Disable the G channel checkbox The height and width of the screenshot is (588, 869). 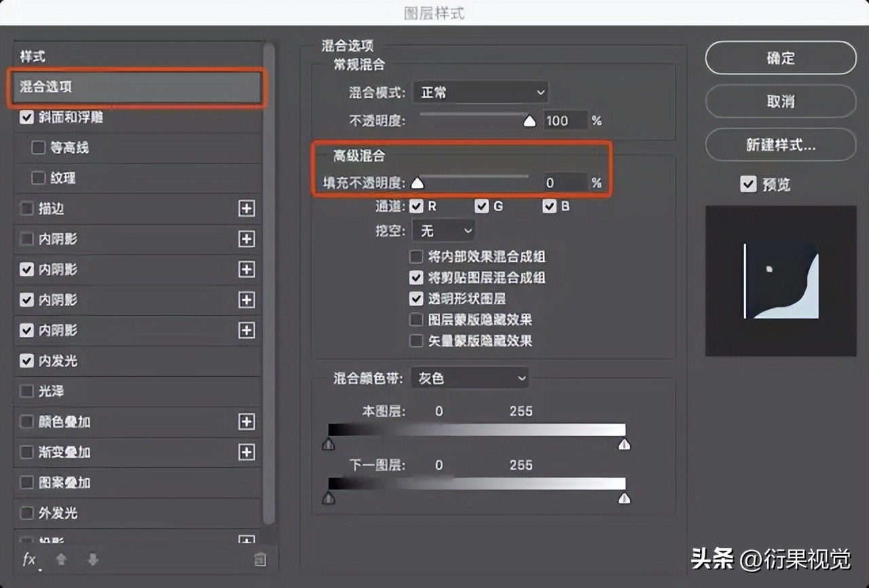coord(481,206)
